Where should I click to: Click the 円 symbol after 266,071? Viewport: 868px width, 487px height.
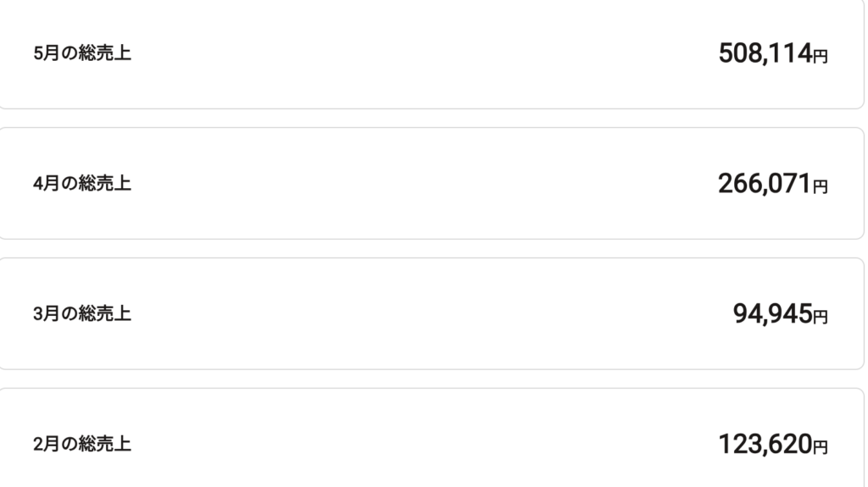[820, 186]
